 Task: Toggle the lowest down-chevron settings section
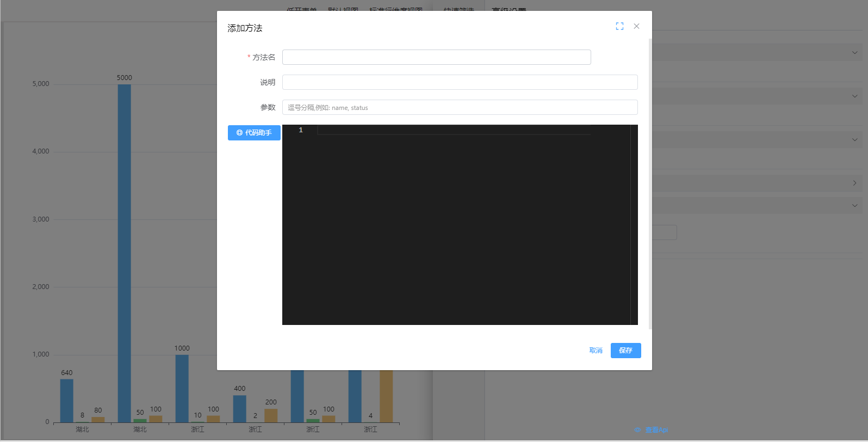[854, 206]
